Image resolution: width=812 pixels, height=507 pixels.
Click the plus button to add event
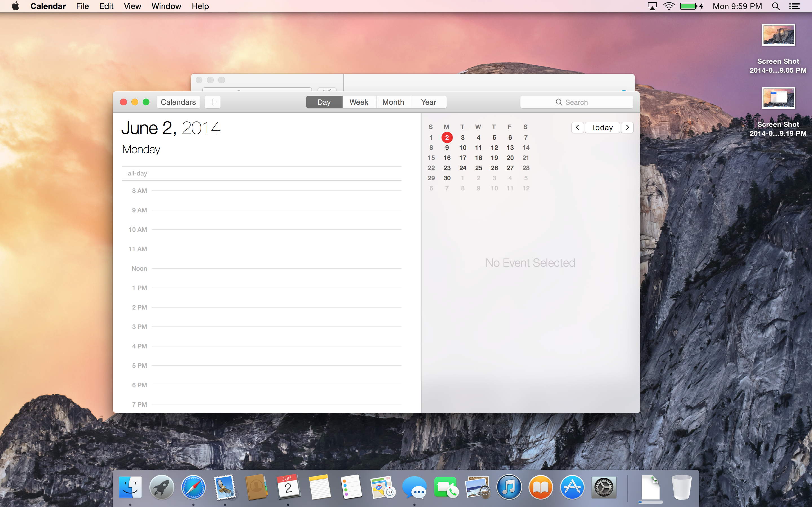(212, 102)
